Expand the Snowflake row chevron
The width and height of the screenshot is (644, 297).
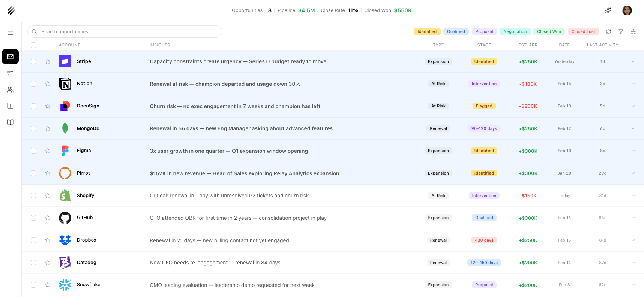[633, 285]
